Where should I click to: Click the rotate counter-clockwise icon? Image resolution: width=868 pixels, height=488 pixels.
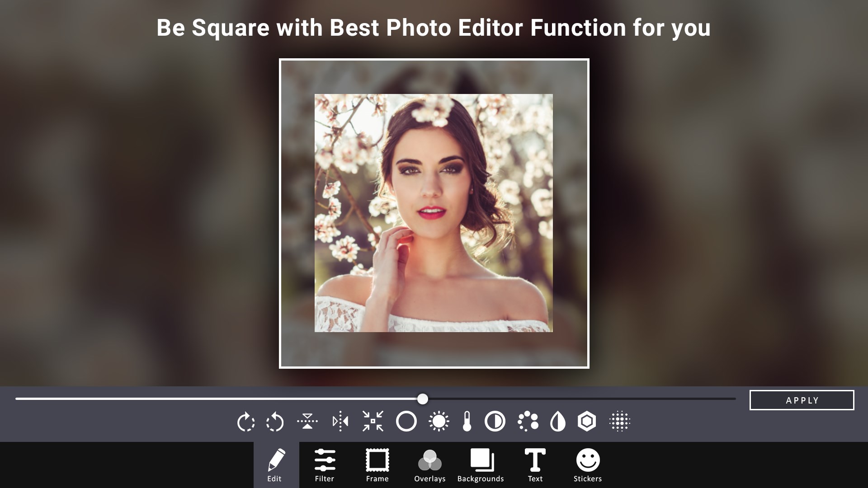(x=275, y=422)
